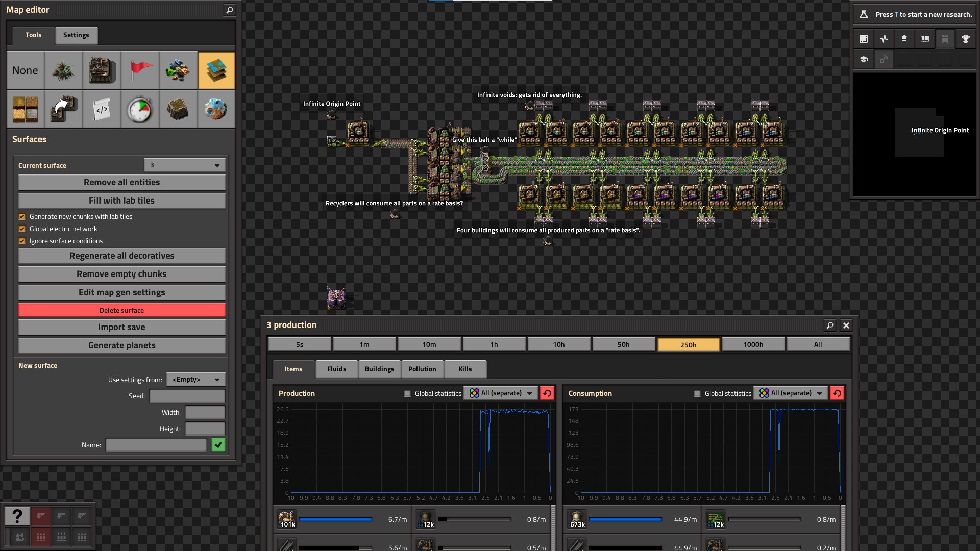Viewport: 980px width, 551px height.
Task: Select the resources ore pile tool
Action: click(178, 70)
